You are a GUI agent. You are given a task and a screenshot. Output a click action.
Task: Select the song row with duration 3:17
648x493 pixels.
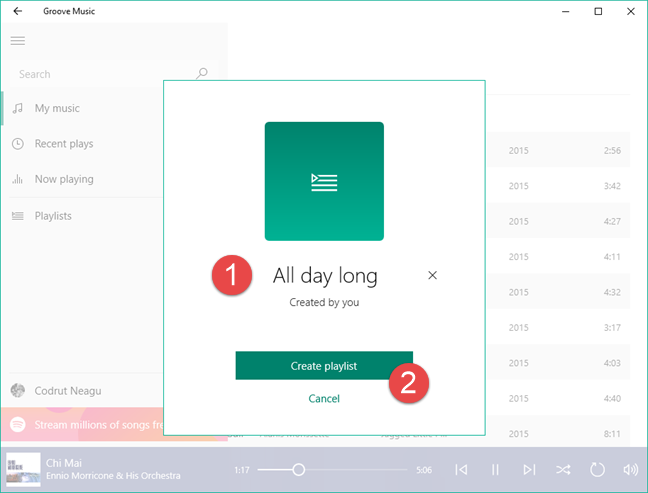[x=558, y=327]
